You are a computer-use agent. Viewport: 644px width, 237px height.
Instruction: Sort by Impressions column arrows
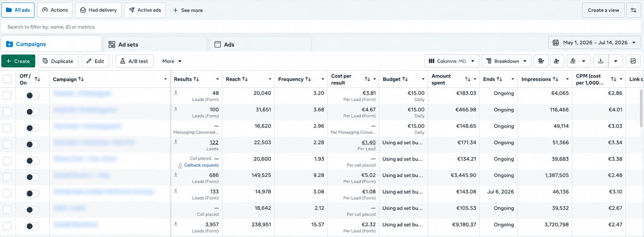tap(555, 79)
